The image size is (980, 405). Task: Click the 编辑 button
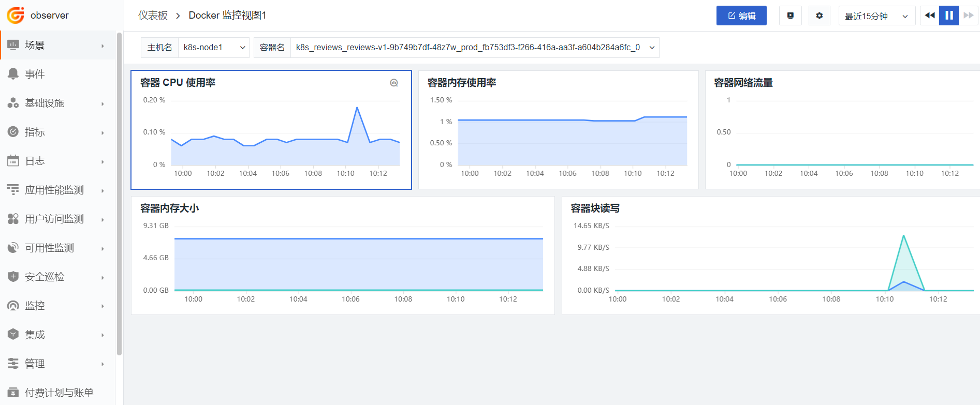741,16
